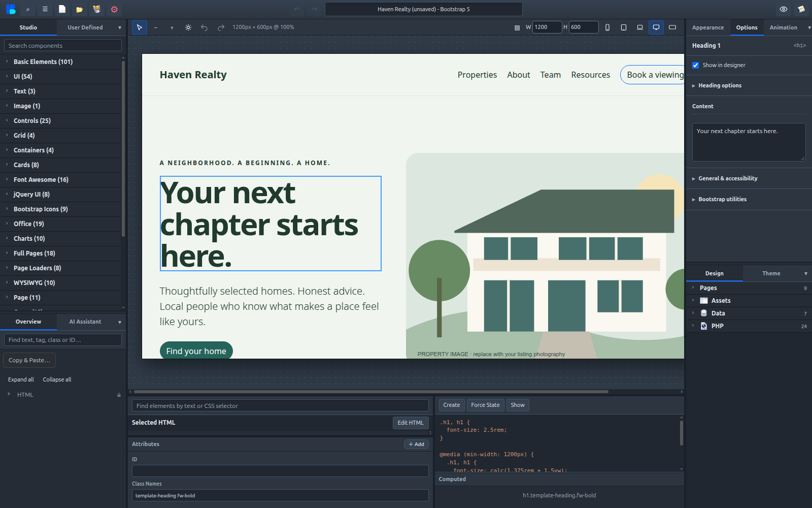Uncheck Show in designer checkbox
Image resolution: width=812 pixels, height=508 pixels.
696,65
